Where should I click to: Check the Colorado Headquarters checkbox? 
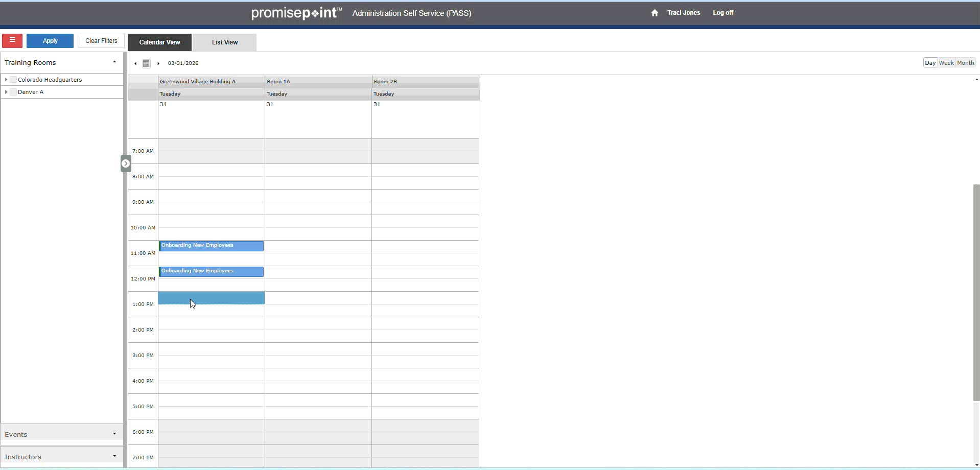tap(14, 80)
